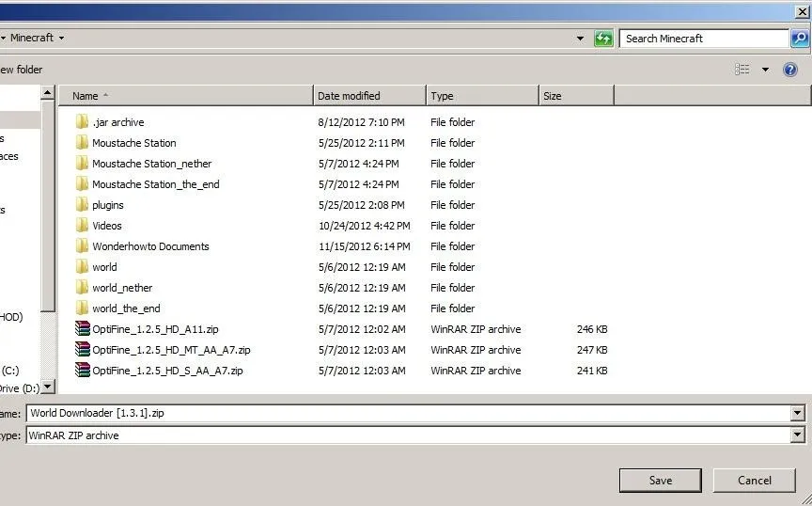Sort by the Date modified column header
This screenshot has width=812, height=506.
coord(369,96)
